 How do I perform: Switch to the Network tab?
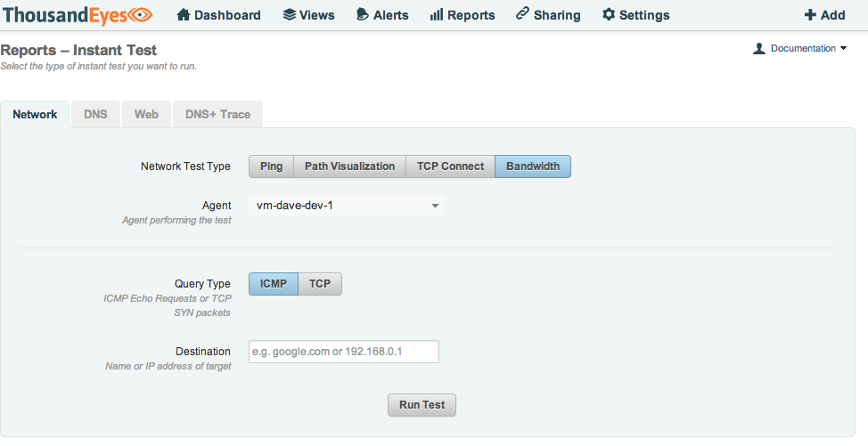pos(35,115)
